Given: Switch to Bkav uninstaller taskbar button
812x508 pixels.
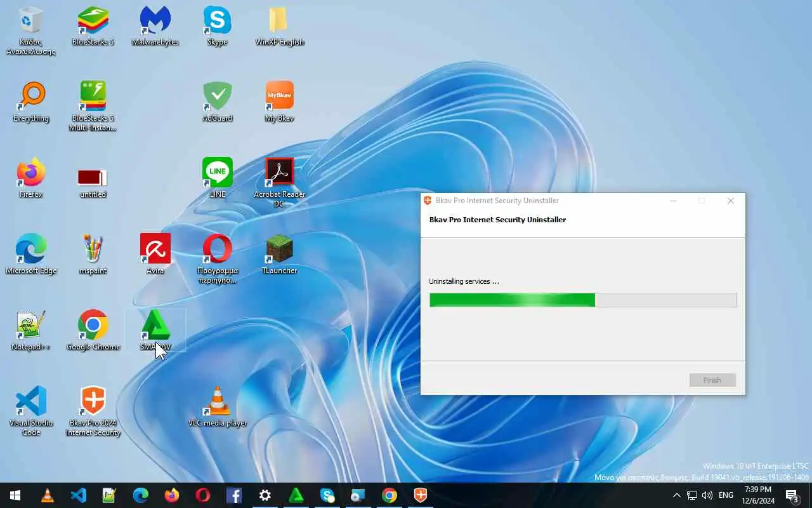Looking at the screenshot, I should tap(421, 495).
